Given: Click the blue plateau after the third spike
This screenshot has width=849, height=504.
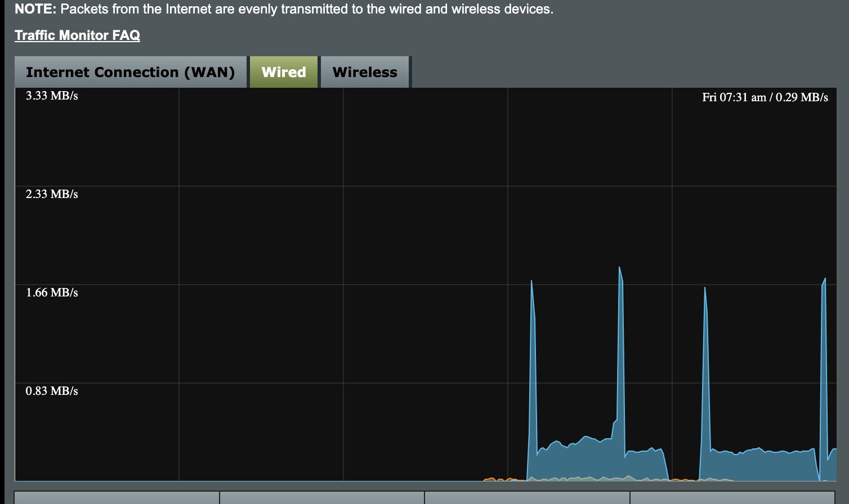Looking at the screenshot, I should point(760,464).
